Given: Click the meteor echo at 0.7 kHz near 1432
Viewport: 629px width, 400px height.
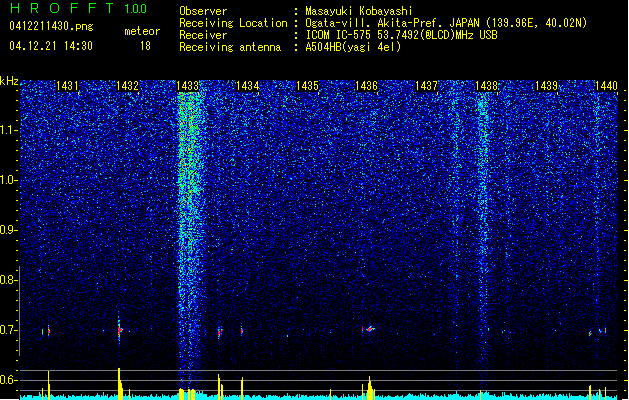Looking at the screenshot, I should pos(120,330).
